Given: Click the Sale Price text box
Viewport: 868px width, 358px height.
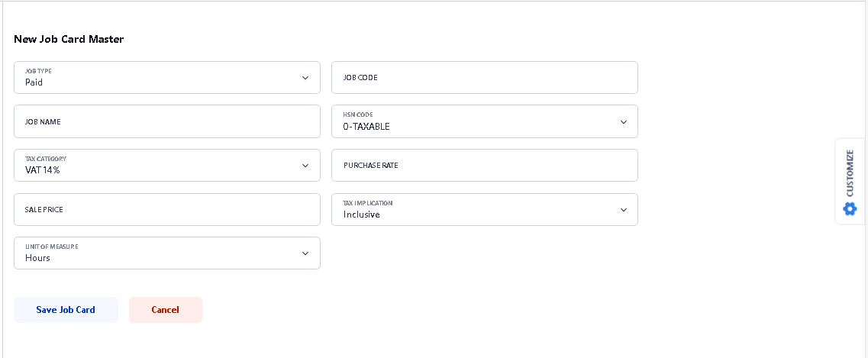Looking at the screenshot, I should point(166,209).
